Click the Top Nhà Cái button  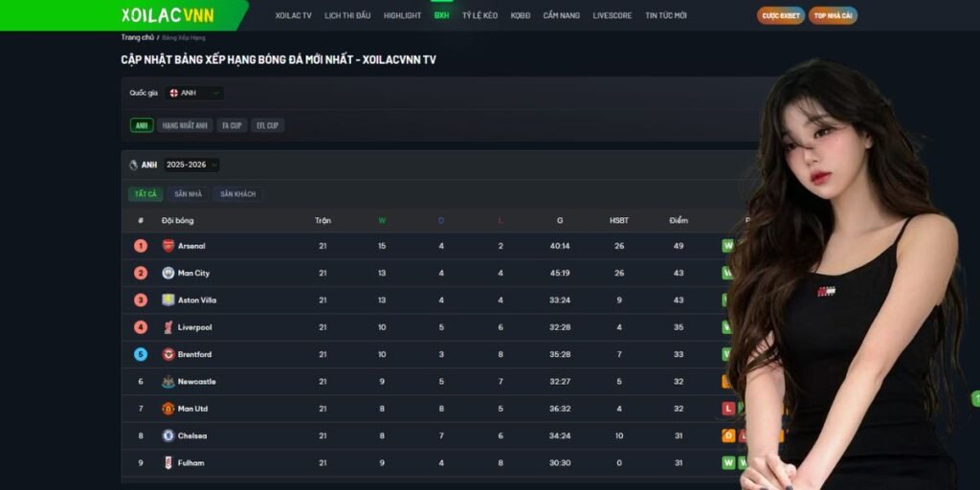click(x=833, y=15)
